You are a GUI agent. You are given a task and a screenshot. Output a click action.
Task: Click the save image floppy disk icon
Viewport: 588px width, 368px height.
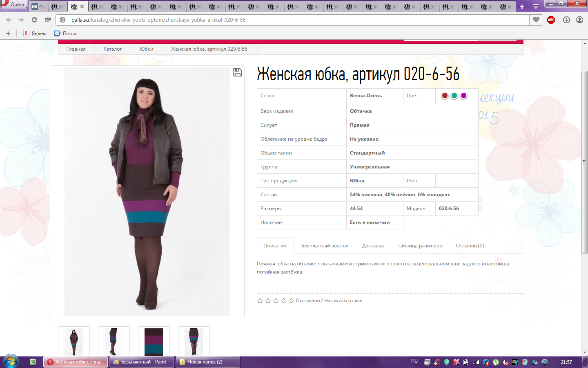tap(237, 72)
